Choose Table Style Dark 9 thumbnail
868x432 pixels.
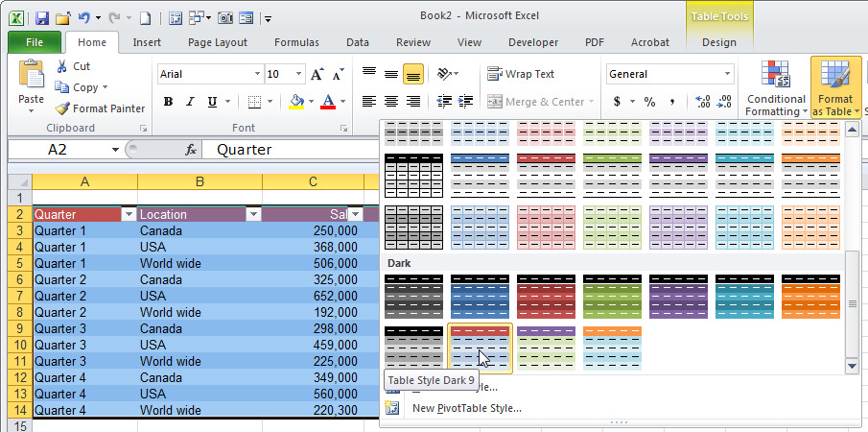[x=480, y=348]
